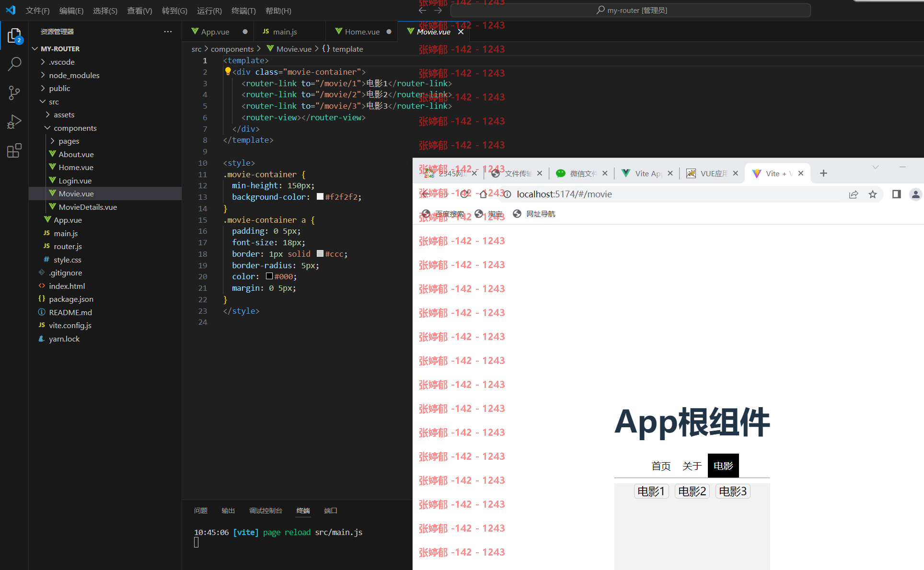The image size is (924, 570).
Task: Open the browser profile avatar
Action: pos(915,194)
